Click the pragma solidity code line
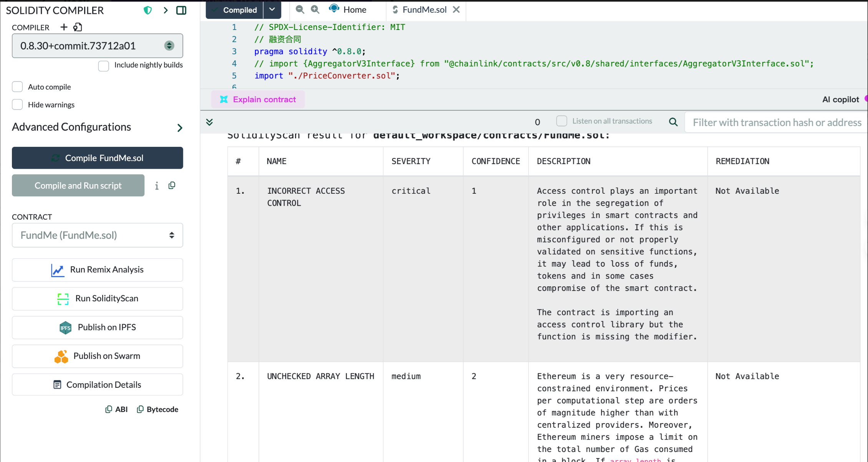 point(310,52)
